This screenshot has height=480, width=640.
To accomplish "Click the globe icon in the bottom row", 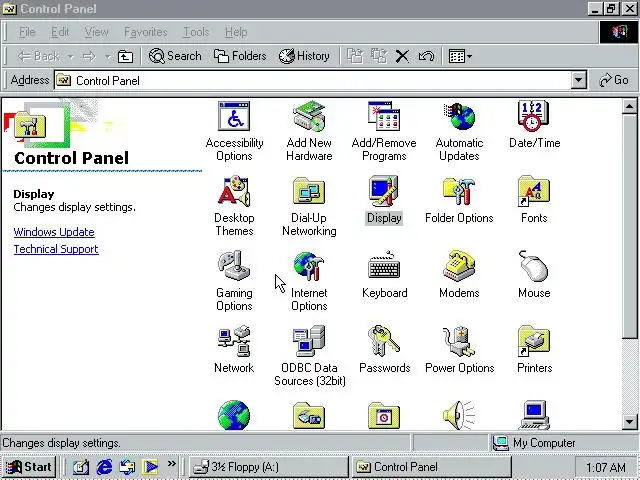I will (x=234, y=415).
